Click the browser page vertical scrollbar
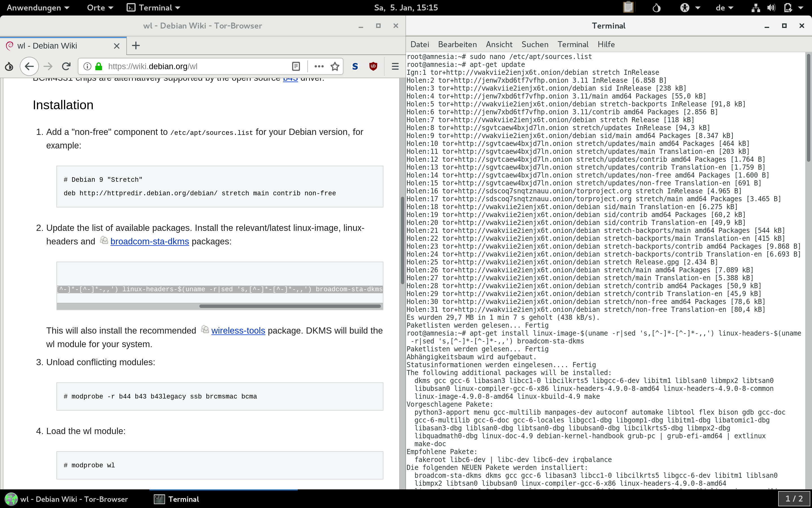The width and height of the screenshot is (812, 508). point(402,240)
